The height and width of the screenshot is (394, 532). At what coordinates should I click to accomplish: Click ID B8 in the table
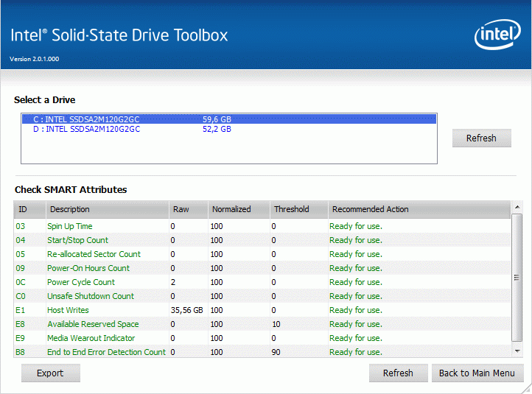click(x=21, y=352)
